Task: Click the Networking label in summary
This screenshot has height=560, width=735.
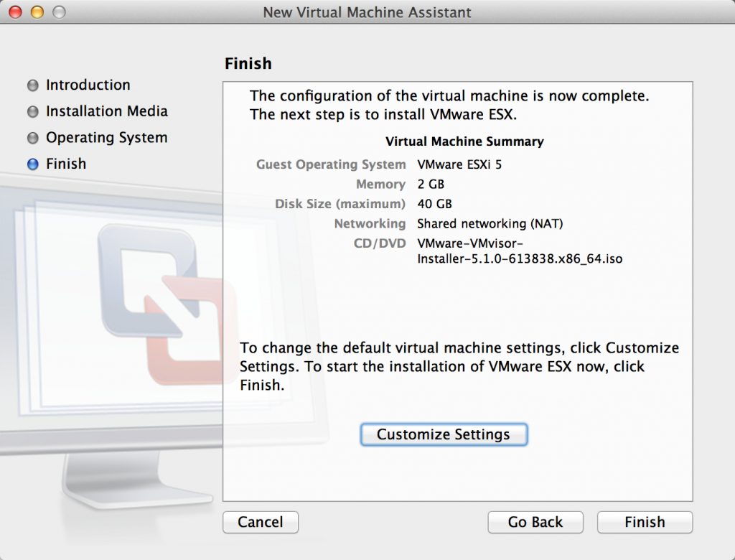Action: (x=370, y=224)
